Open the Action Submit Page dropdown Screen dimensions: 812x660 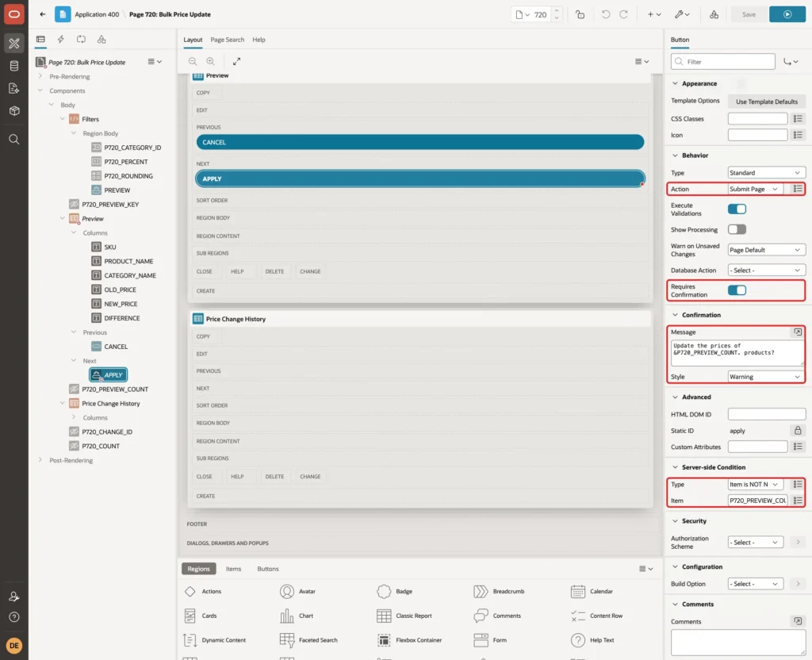[x=755, y=189]
